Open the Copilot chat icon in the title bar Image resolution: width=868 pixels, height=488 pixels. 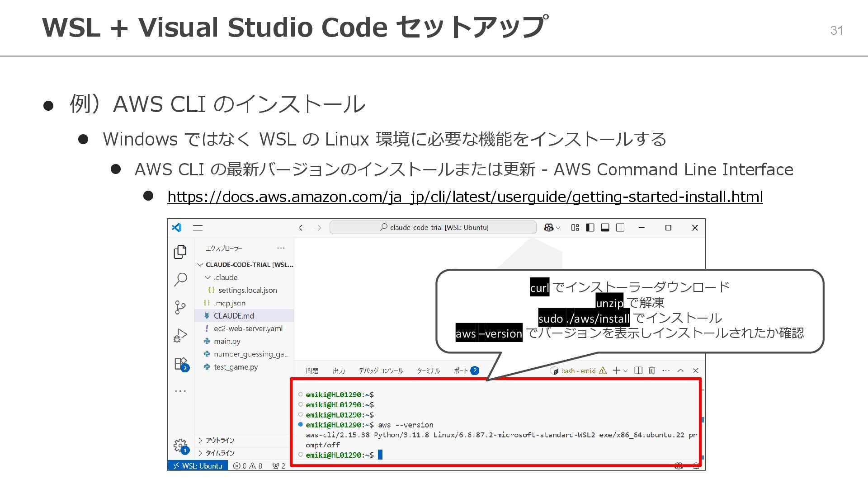(549, 227)
